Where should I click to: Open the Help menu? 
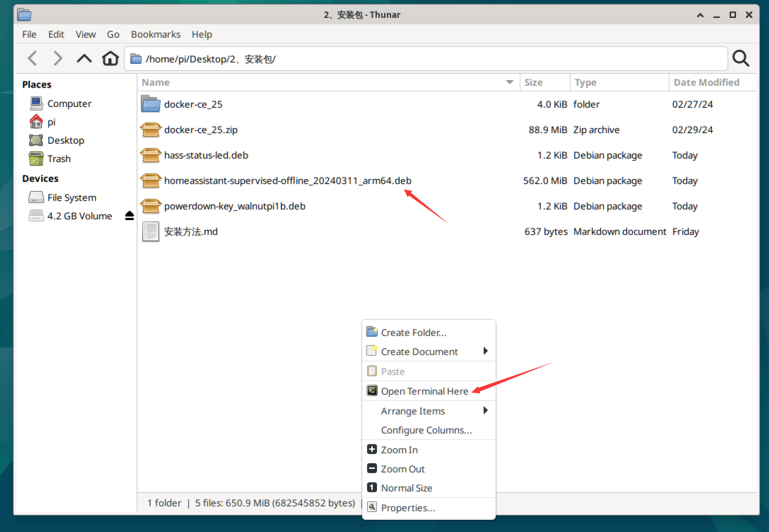202,34
